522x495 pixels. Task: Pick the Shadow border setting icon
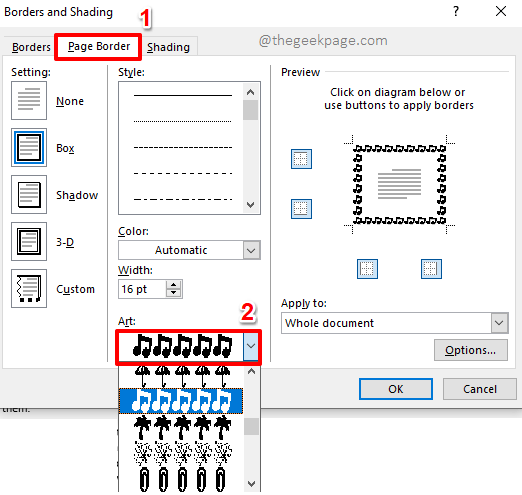click(29, 194)
